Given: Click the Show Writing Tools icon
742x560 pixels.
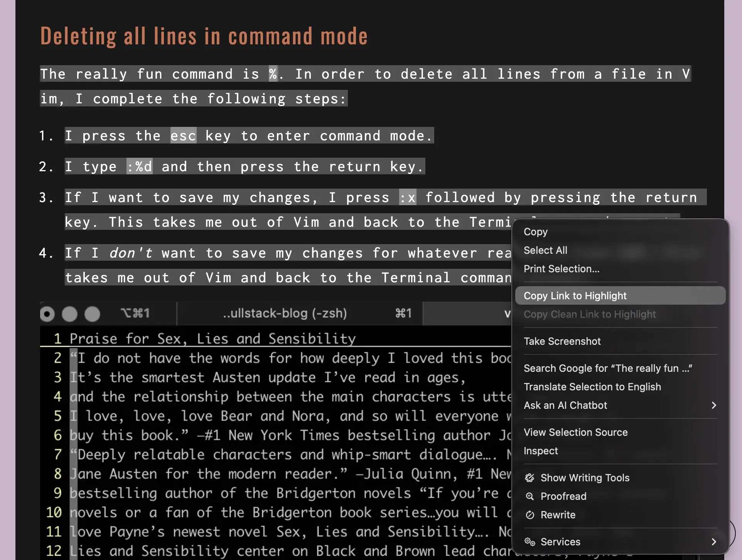Looking at the screenshot, I should click(530, 478).
